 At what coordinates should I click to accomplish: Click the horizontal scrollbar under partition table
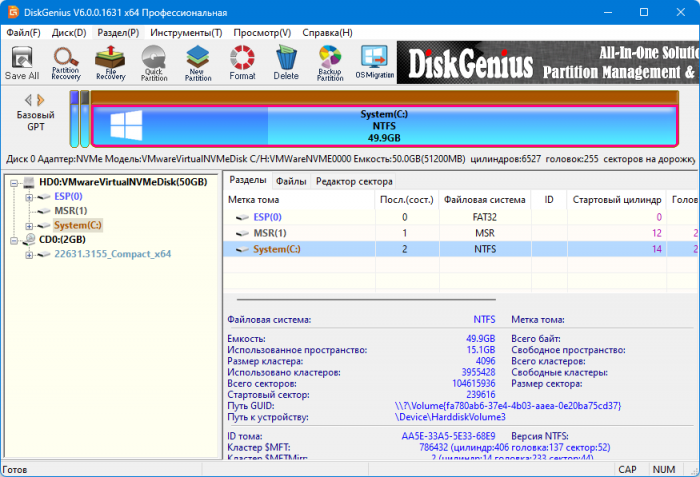coord(366,299)
